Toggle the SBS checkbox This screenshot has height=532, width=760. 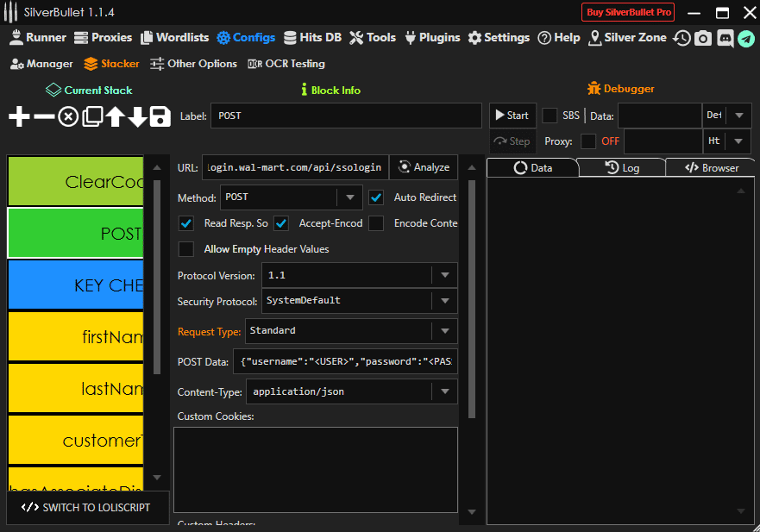click(550, 116)
